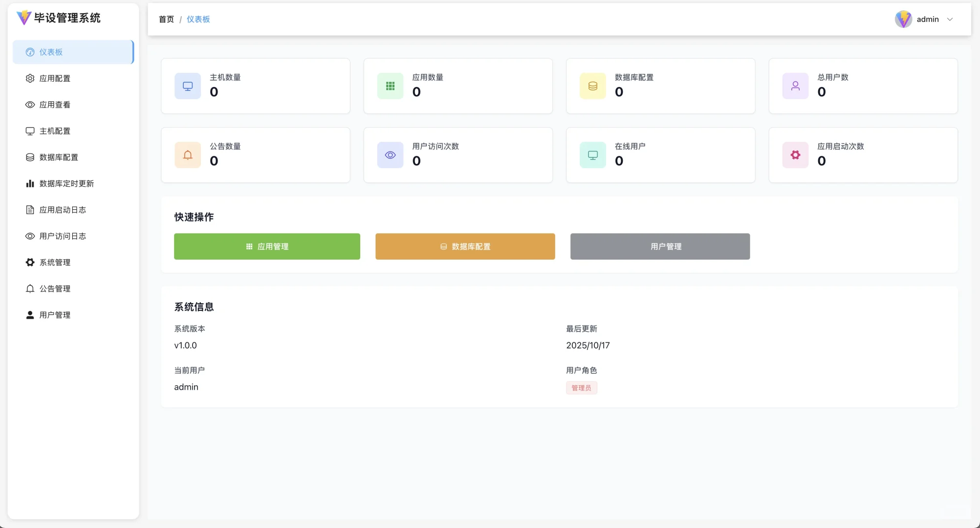Click the 用户管理 person icon in sidebar
The height and width of the screenshot is (528, 980).
point(30,314)
